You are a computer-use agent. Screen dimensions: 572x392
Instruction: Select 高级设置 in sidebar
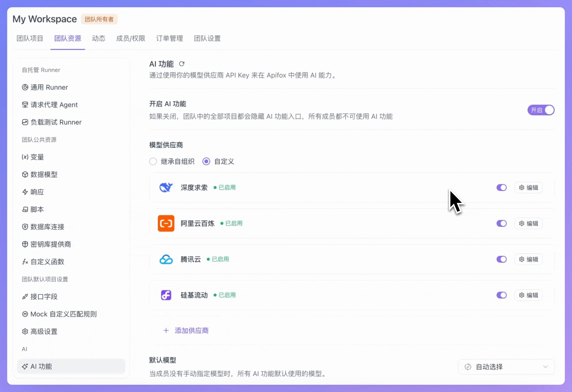[71, 331]
